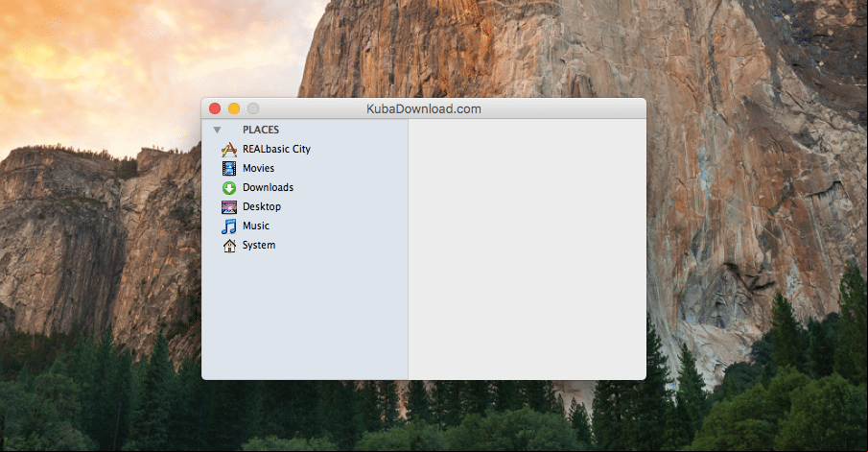Image resolution: width=868 pixels, height=452 pixels.
Task: Choose the Desktop label in sidebar
Action: (x=262, y=206)
